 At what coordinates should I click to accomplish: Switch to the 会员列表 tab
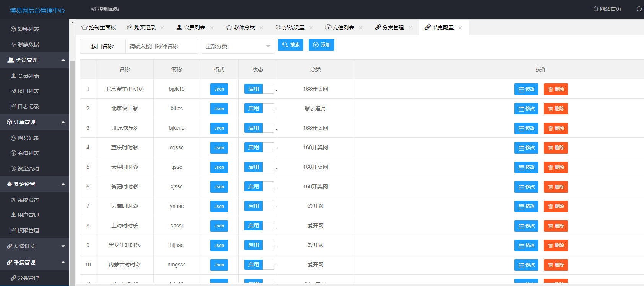tap(191, 28)
